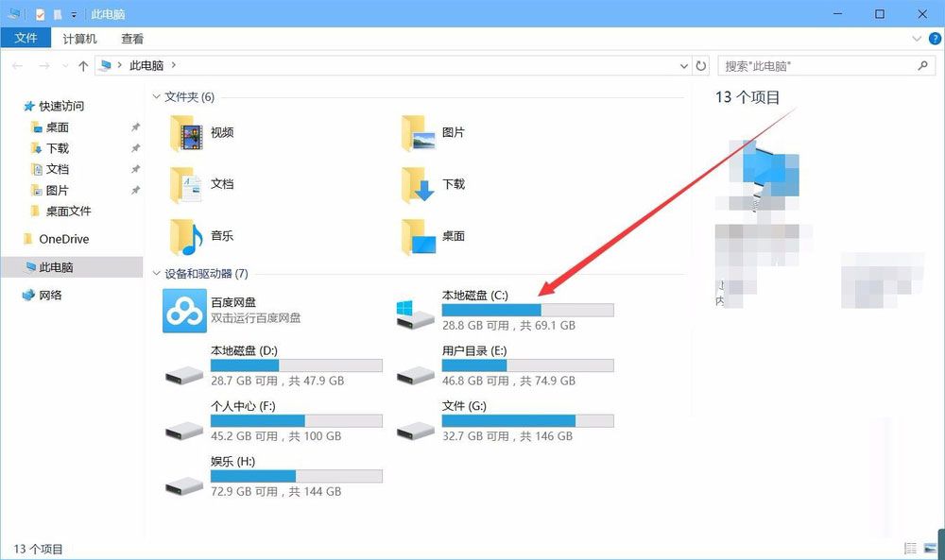Open the address bar history dropdown
Viewport: 945px width, 560px height.
[x=684, y=66]
